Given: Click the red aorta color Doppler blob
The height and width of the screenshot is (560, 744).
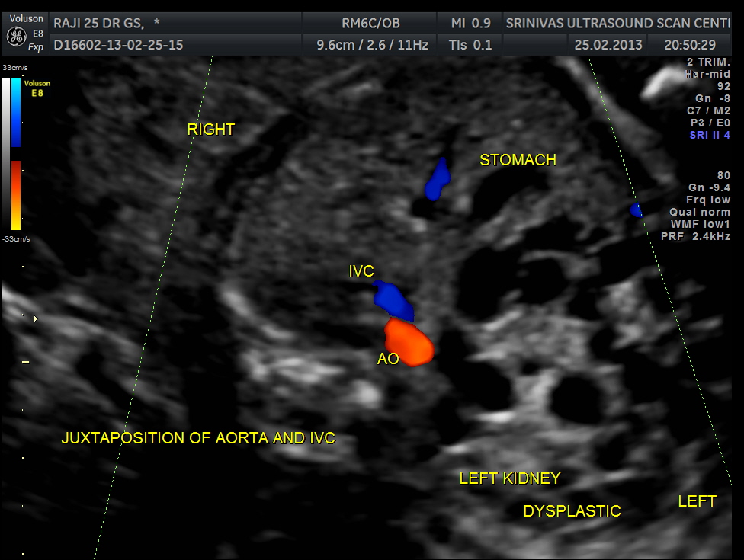Looking at the screenshot, I should coord(409,342).
